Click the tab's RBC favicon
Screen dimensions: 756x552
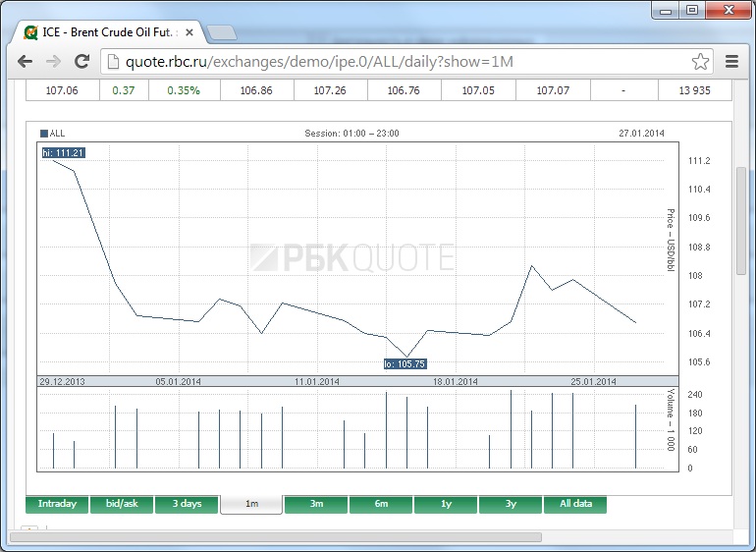click(x=30, y=32)
